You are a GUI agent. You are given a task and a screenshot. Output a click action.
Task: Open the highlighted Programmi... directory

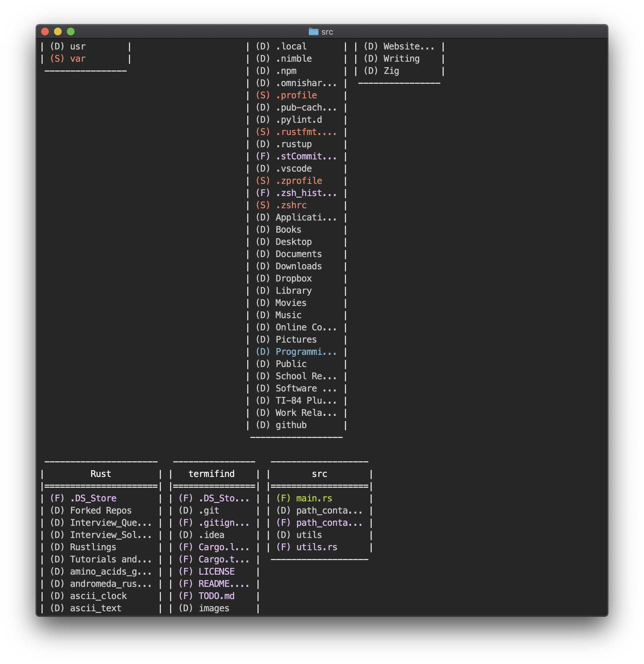pyautogui.click(x=306, y=352)
